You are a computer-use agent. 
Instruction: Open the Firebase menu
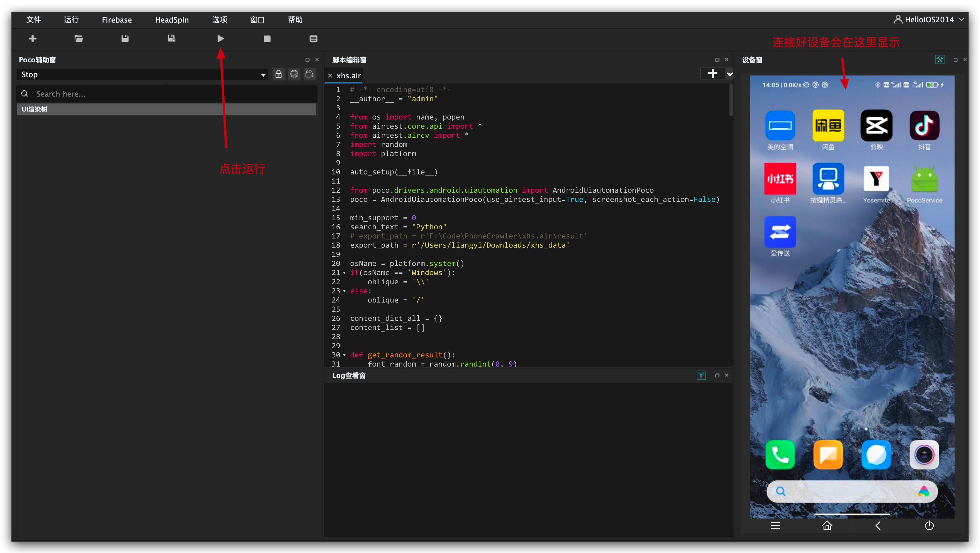tap(116, 20)
